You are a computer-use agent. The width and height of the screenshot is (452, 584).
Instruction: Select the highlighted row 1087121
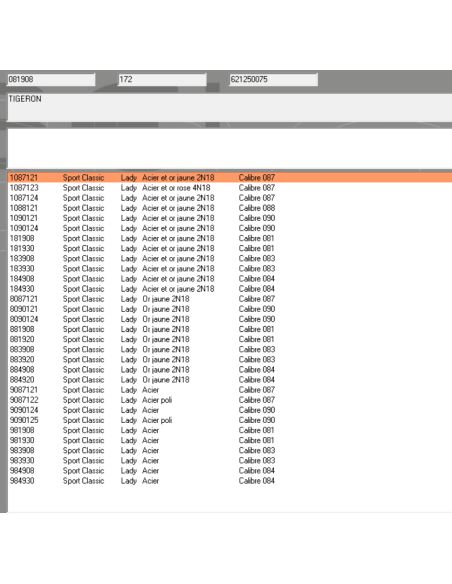coord(230,178)
